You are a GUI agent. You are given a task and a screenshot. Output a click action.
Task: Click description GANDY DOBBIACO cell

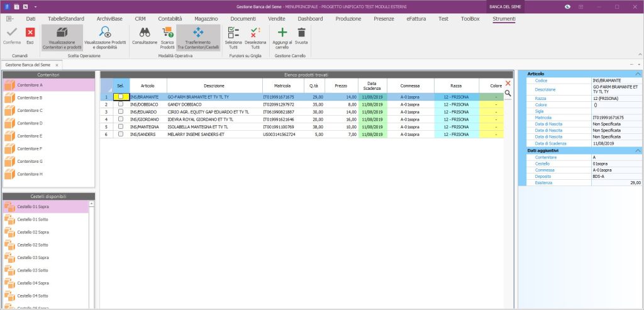point(214,104)
